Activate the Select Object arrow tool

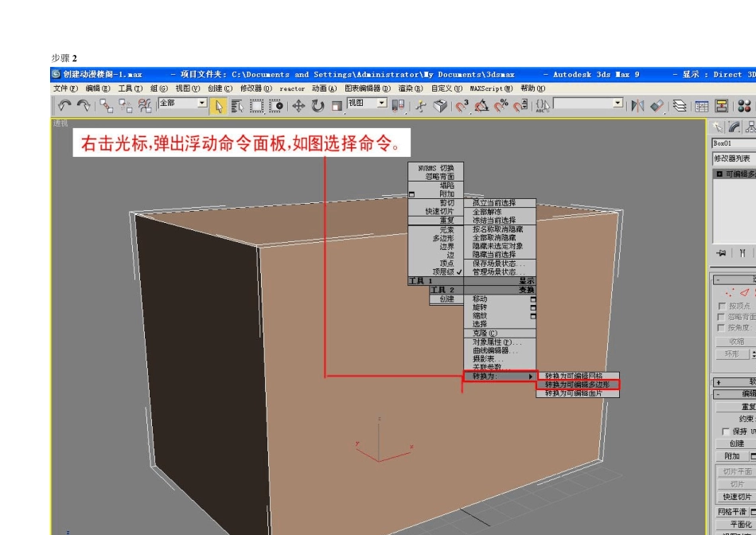[218, 106]
